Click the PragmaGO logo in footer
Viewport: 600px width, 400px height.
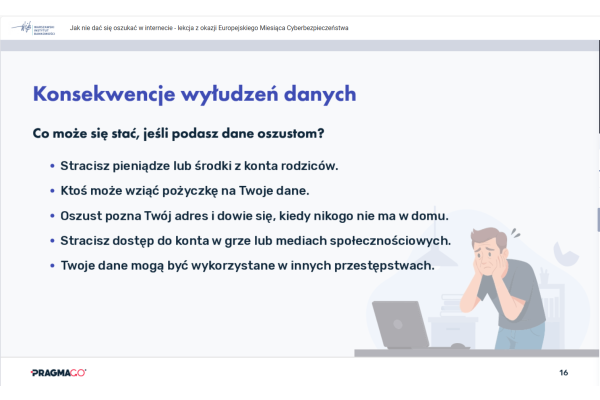click(x=59, y=372)
